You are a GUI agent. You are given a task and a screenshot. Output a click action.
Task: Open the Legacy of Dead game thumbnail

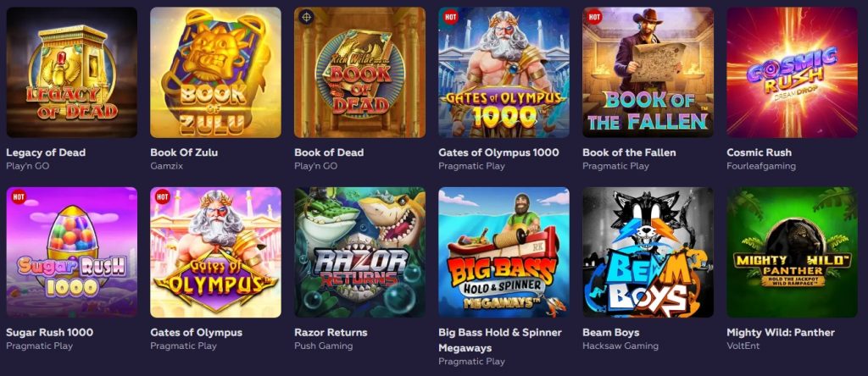pyautogui.click(x=71, y=73)
